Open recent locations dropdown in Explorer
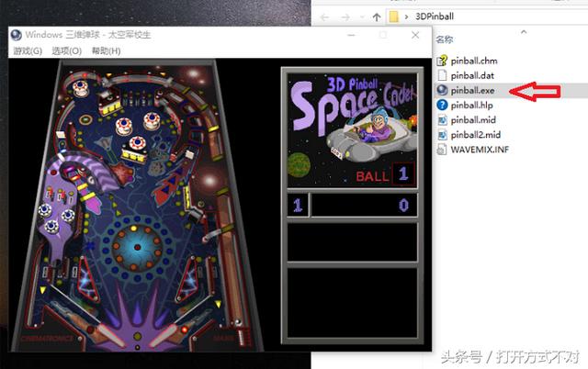Screen dimensions: 588x369 (x=362, y=17)
